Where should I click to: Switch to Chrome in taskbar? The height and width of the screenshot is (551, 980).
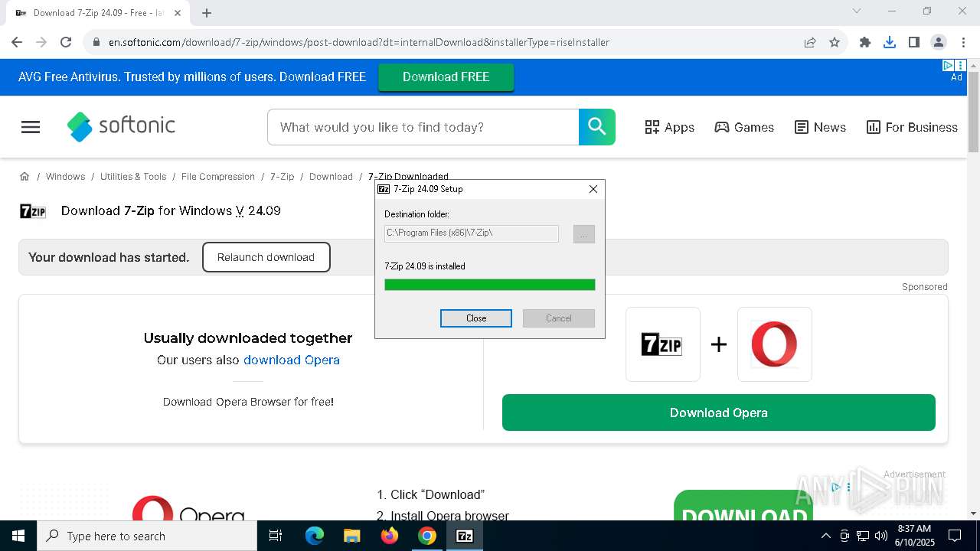427,536
